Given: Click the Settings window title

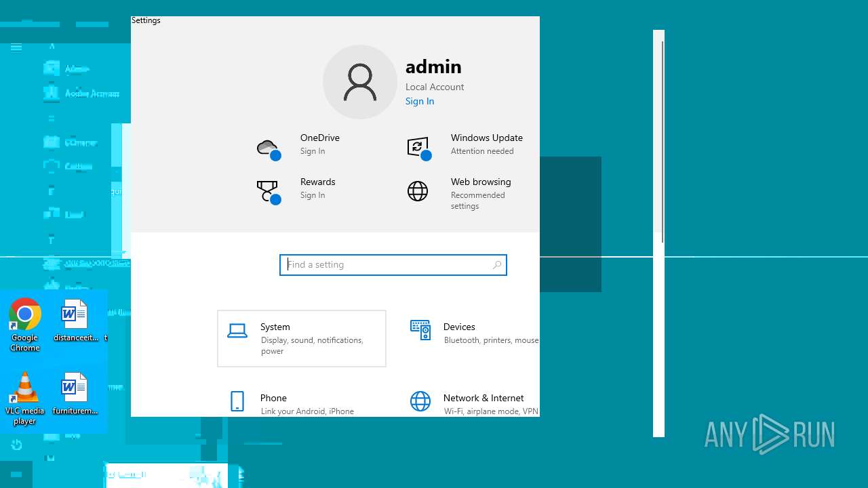Looking at the screenshot, I should coord(146,20).
